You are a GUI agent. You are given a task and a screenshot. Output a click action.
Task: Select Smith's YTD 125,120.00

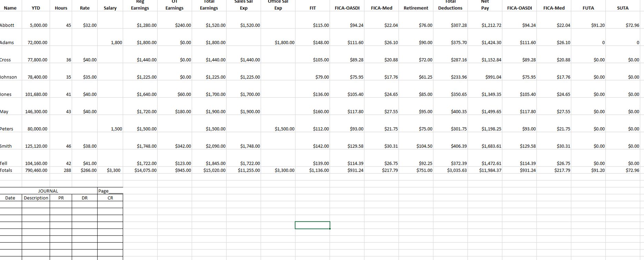point(36,146)
